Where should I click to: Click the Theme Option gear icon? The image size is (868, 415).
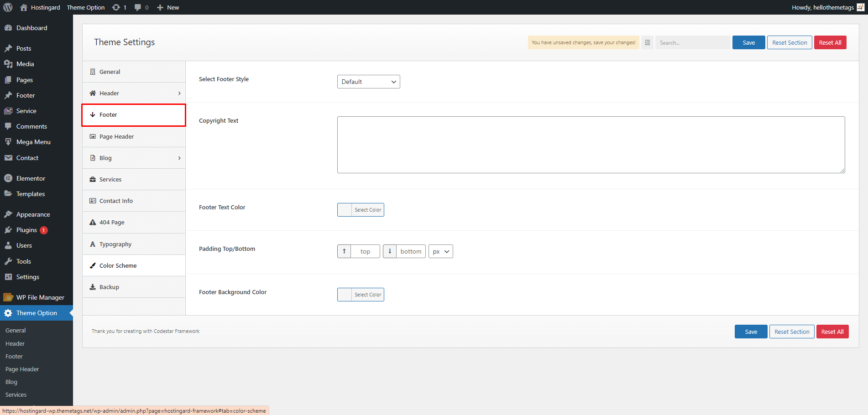(x=8, y=313)
